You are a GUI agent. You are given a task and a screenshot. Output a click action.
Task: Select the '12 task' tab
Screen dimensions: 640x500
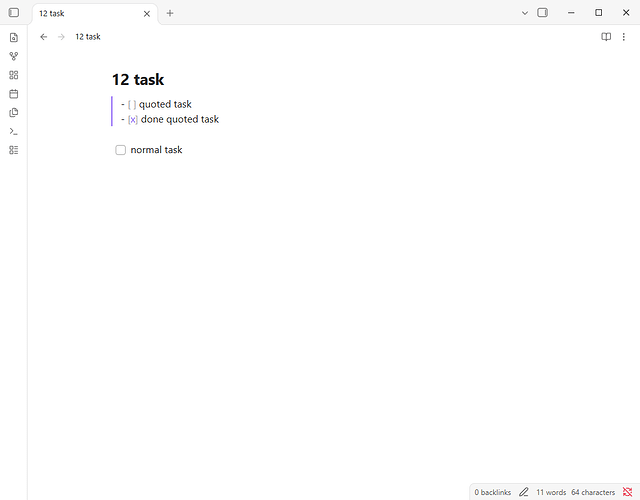pos(95,13)
